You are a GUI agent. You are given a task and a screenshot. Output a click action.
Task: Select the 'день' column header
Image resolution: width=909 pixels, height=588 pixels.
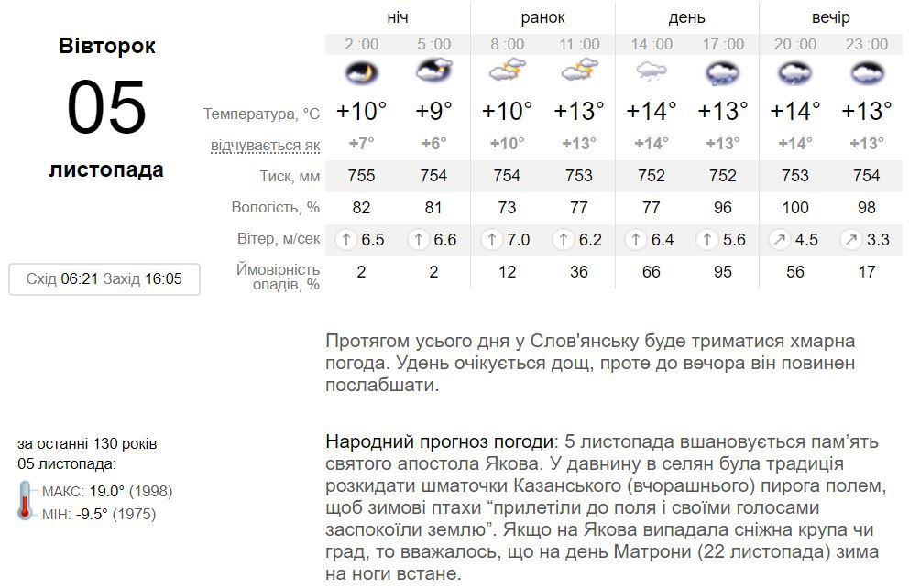click(687, 18)
